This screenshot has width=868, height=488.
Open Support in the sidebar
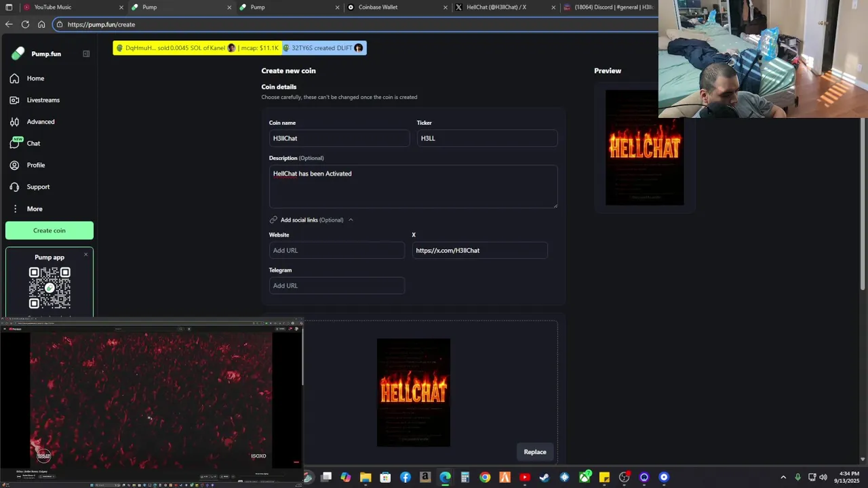tap(49, 187)
